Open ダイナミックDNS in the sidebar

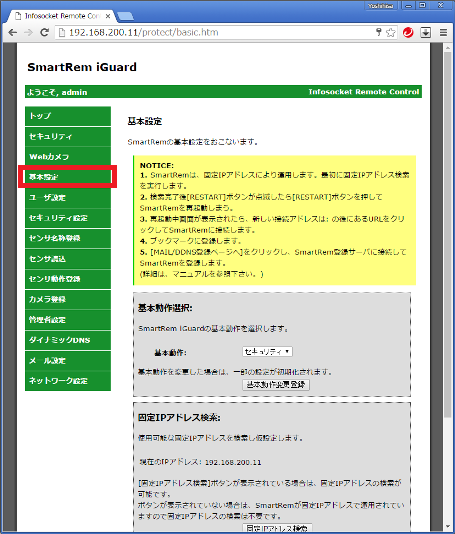68,340
